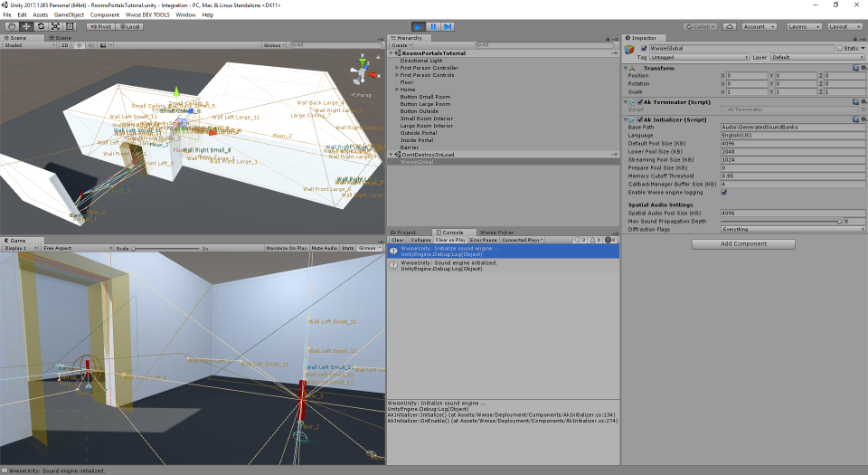Click the Pause button
The height and width of the screenshot is (475, 868).
(x=432, y=26)
